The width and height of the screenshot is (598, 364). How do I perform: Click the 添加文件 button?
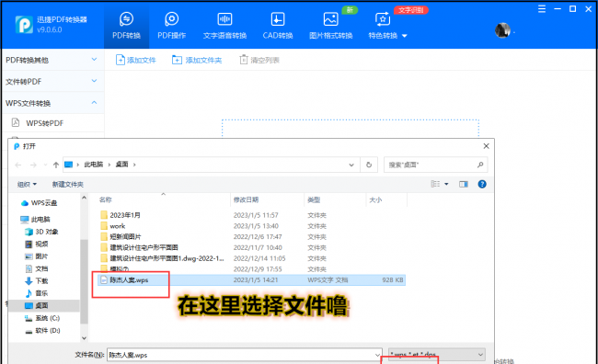pyautogui.click(x=136, y=60)
